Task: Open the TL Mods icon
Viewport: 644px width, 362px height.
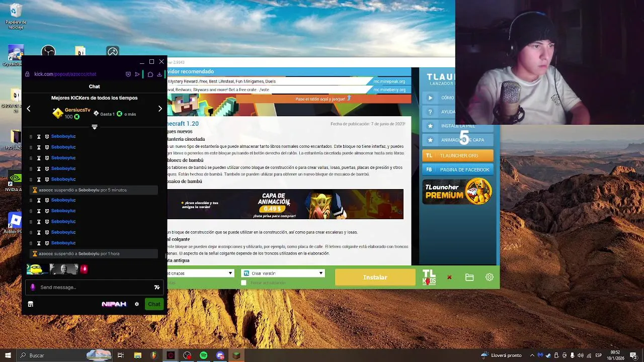Action: tap(429, 277)
